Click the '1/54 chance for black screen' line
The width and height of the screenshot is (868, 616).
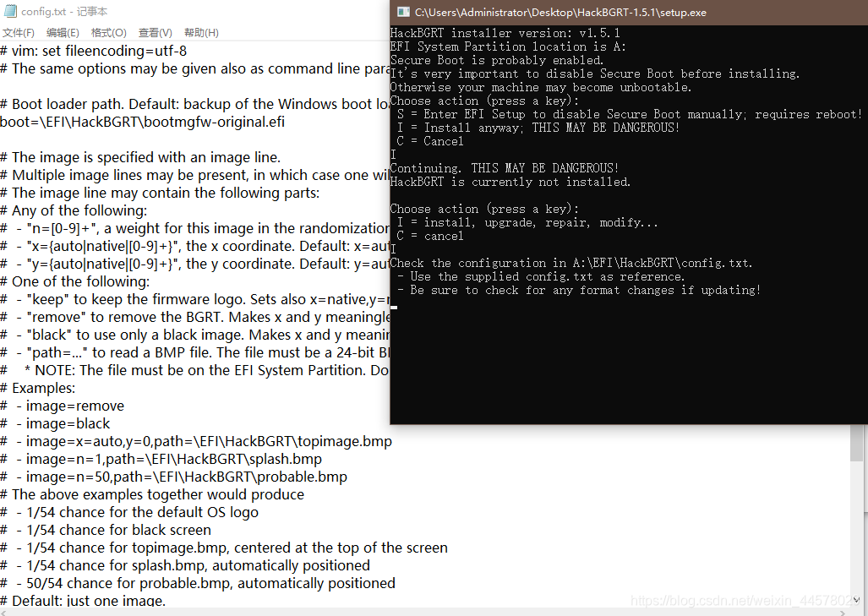click(106, 530)
